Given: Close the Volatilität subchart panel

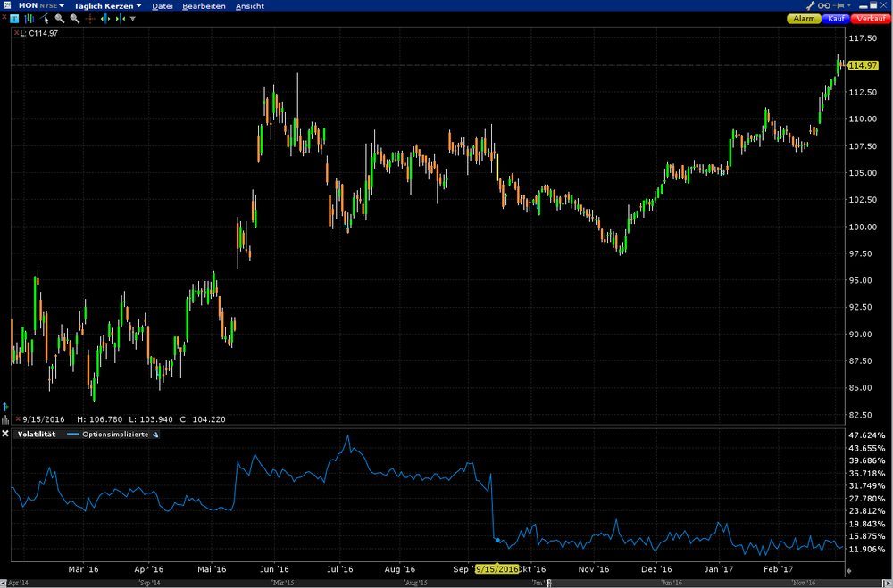Looking at the screenshot, I should 5,434.
